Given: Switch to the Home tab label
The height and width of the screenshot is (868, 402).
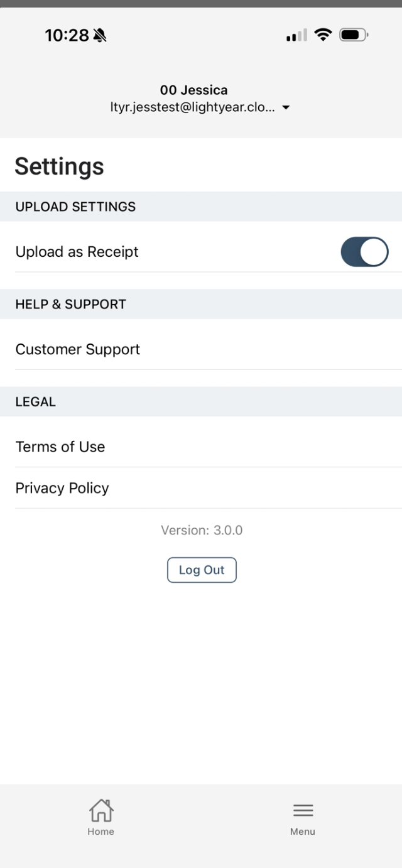Looking at the screenshot, I should tap(100, 832).
